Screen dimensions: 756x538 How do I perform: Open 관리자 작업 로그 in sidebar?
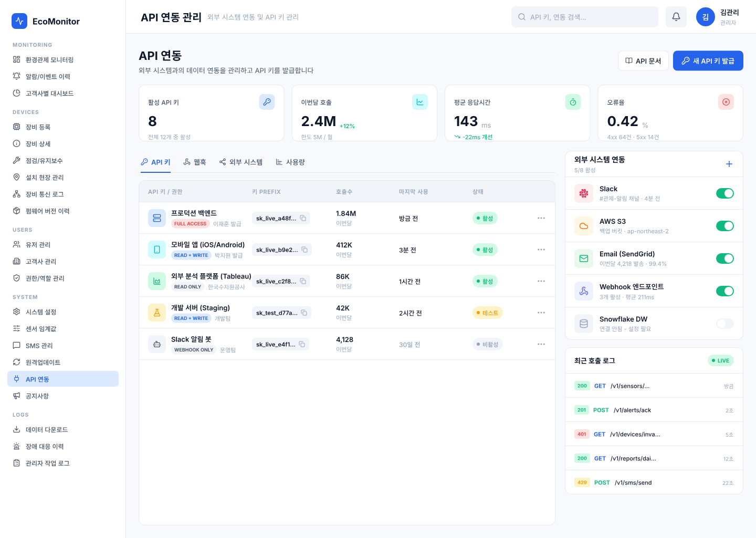tap(63, 463)
